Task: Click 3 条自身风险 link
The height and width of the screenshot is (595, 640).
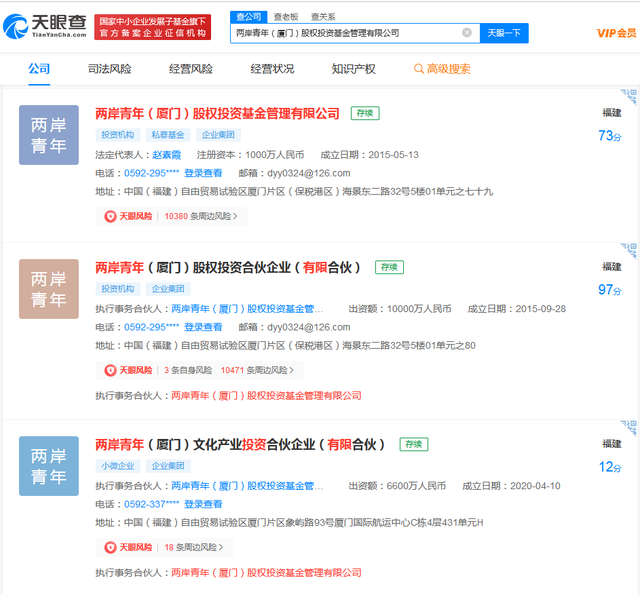Action: coord(188,370)
